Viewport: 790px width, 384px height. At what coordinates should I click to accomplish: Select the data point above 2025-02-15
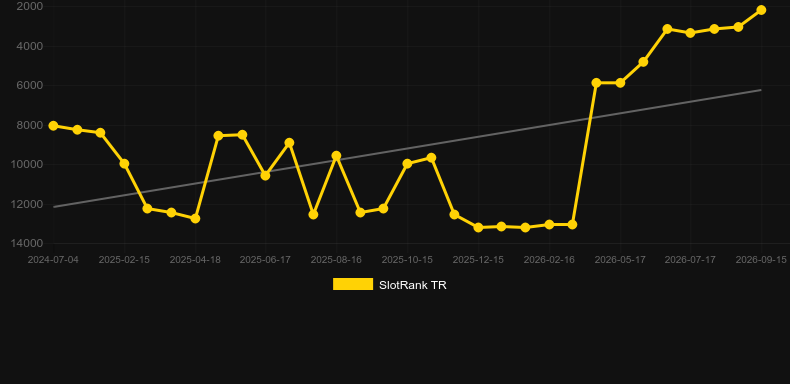pyautogui.click(x=124, y=164)
